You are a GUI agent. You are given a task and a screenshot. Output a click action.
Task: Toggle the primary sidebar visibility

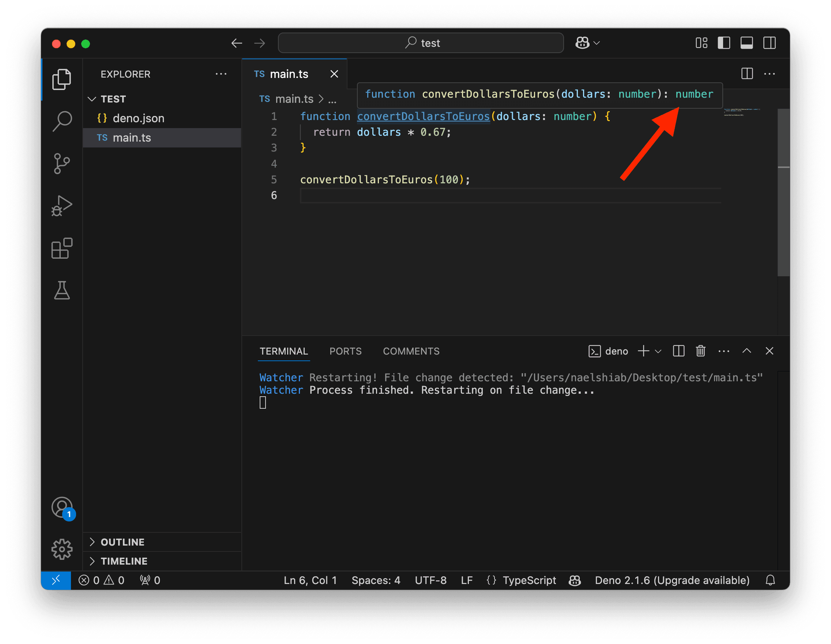coord(724,43)
